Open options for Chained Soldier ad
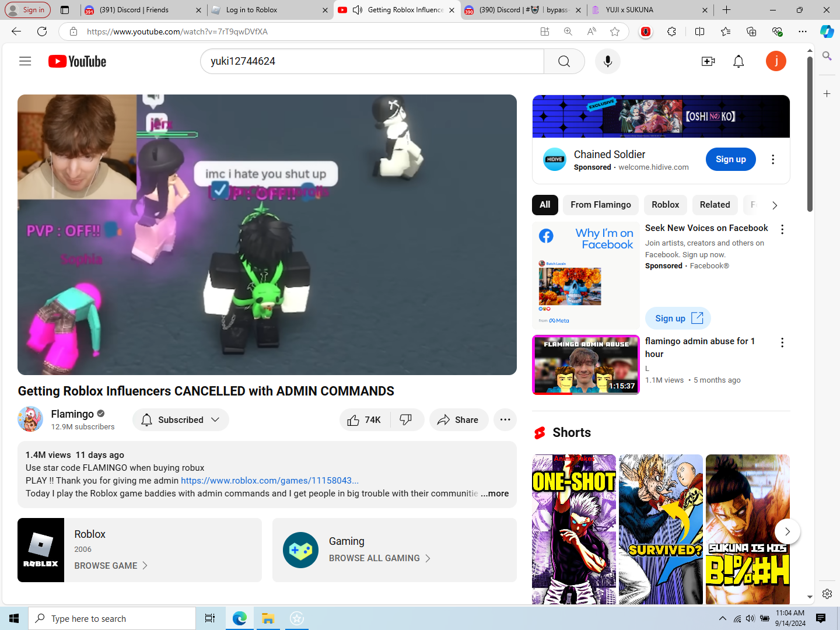Viewport: 840px width, 630px height. point(773,159)
